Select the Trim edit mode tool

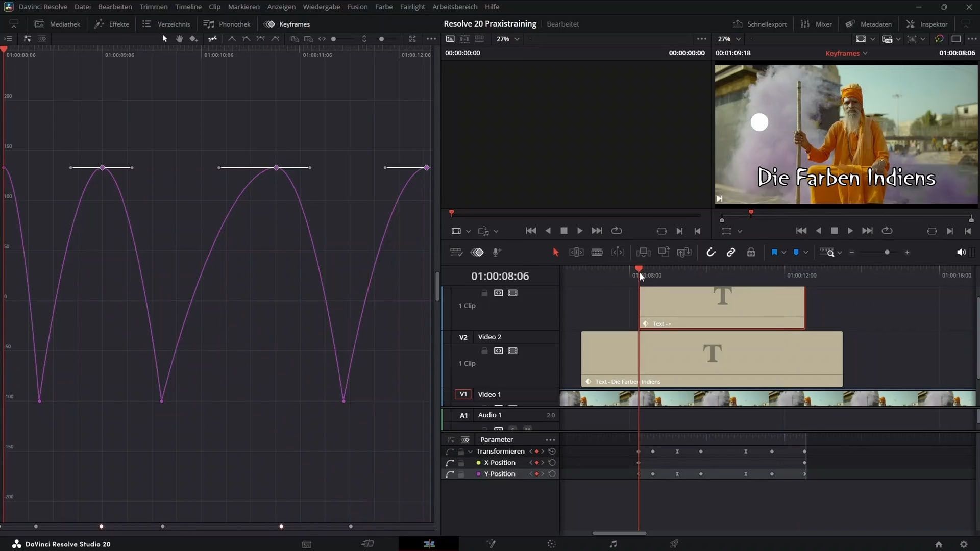click(576, 252)
